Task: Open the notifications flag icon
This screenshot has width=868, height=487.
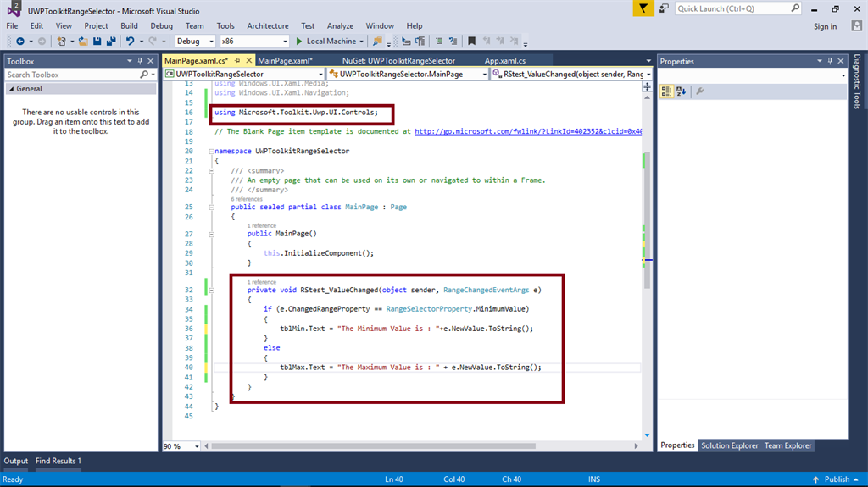Action: point(644,8)
